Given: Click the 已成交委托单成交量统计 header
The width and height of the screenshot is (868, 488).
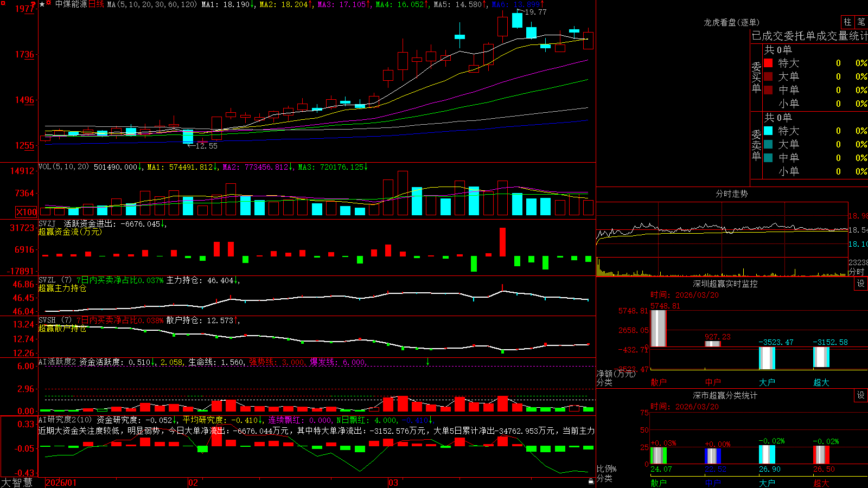Looking at the screenshot, I should 809,36.
